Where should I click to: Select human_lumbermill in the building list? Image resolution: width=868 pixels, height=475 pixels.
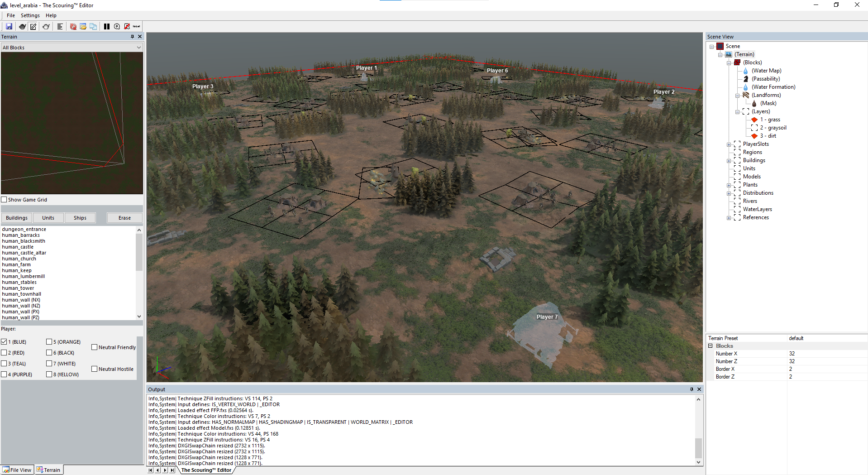coord(24,276)
